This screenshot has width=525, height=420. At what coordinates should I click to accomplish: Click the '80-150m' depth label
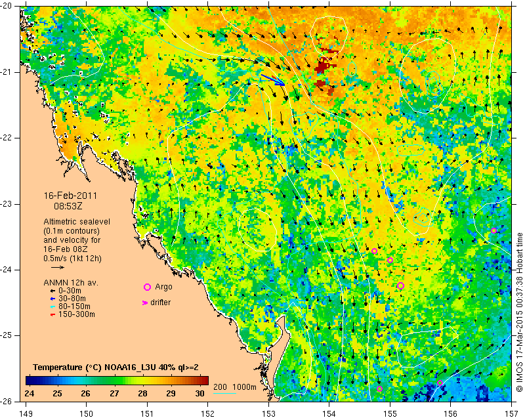[74, 306]
